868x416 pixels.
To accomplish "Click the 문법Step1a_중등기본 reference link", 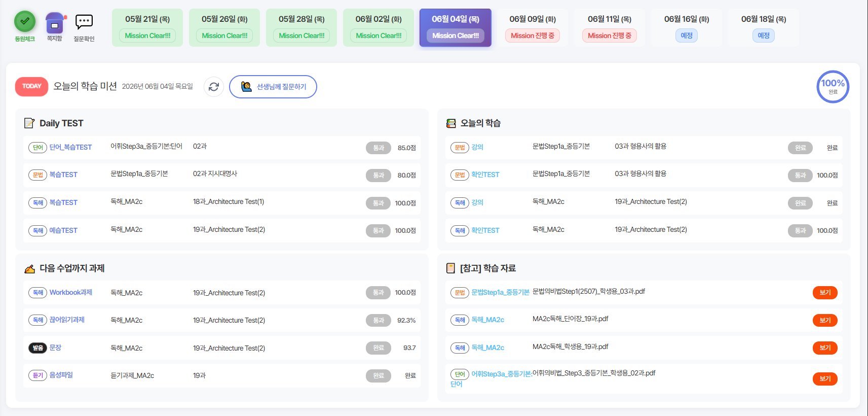I will [x=500, y=292].
